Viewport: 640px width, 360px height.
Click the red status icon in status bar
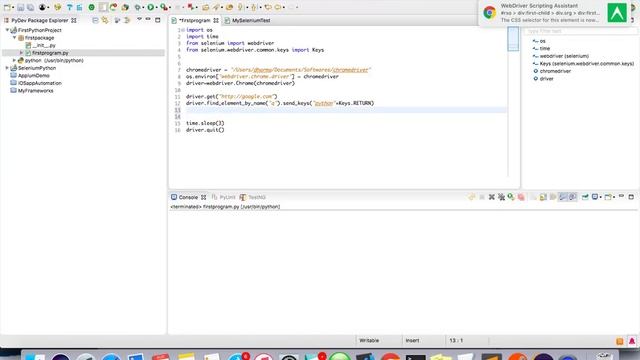(632, 341)
